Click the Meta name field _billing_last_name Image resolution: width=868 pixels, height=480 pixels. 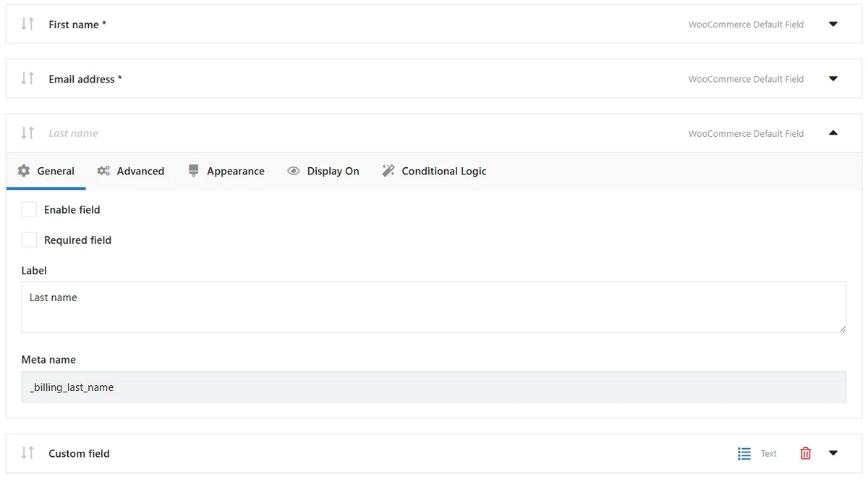point(434,387)
